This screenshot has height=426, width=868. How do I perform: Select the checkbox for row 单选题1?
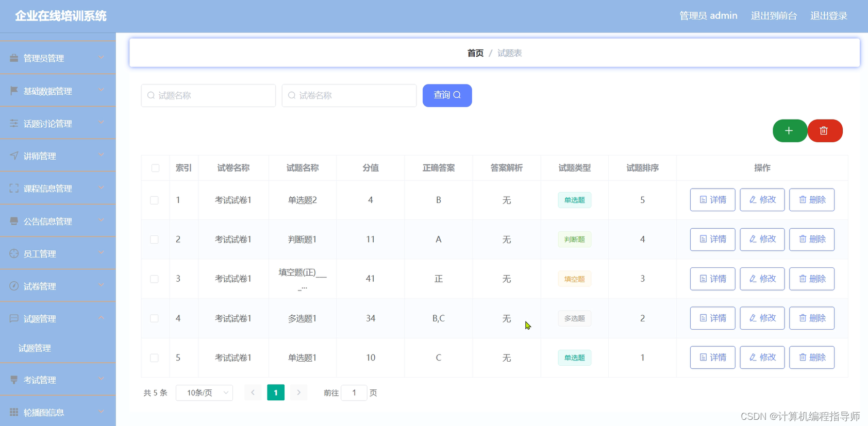coord(154,357)
